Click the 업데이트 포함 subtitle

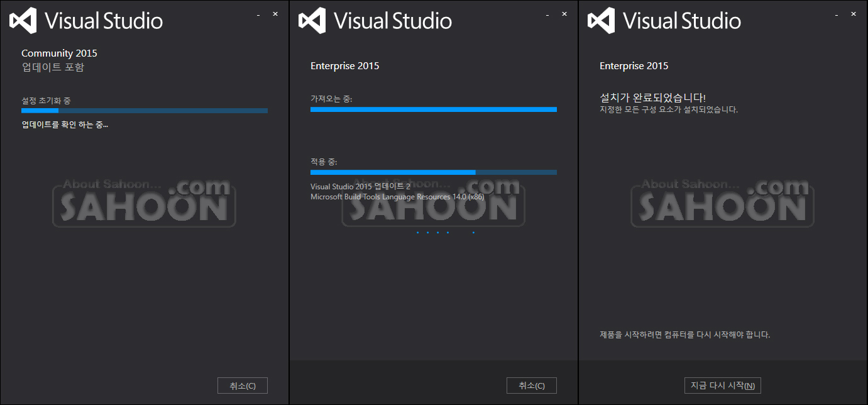[53, 67]
